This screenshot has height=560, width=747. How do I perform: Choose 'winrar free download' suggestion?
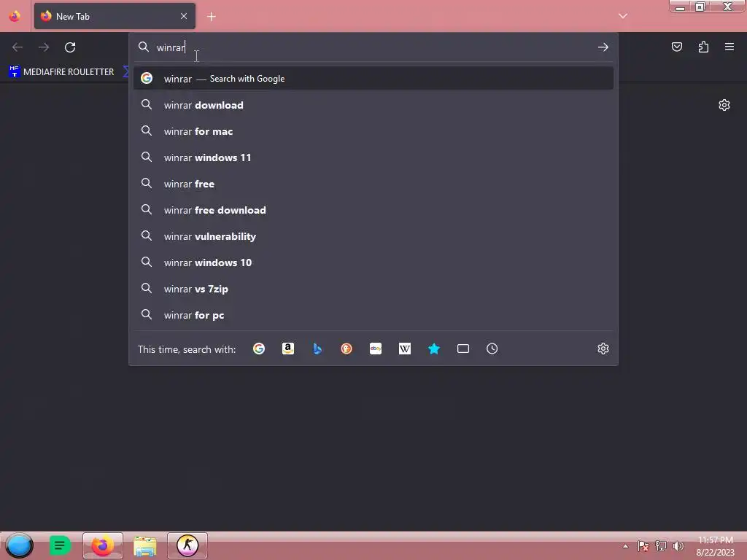click(x=373, y=210)
